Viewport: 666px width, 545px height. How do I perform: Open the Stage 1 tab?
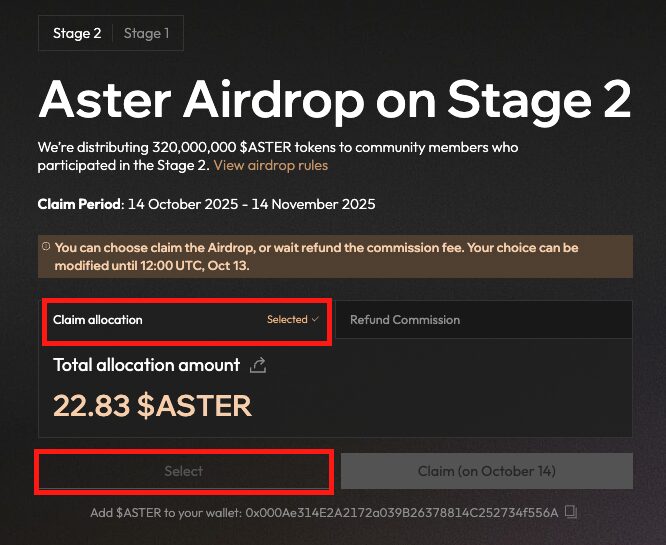pos(146,33)
